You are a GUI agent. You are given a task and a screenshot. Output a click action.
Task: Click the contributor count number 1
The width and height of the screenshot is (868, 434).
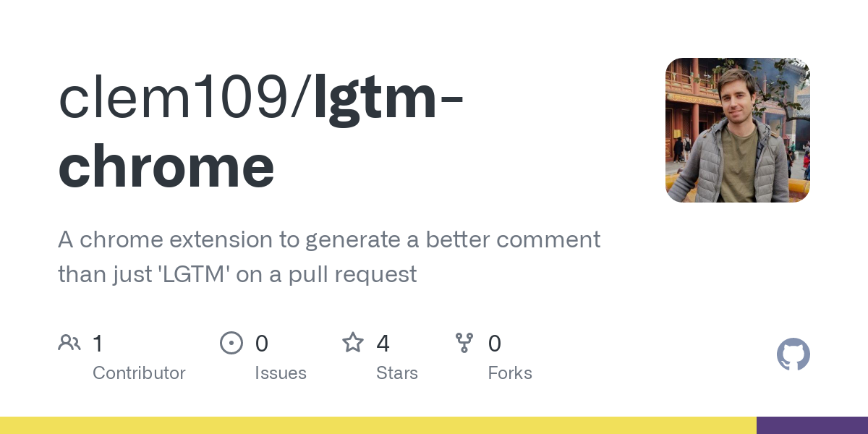point(98,344)
